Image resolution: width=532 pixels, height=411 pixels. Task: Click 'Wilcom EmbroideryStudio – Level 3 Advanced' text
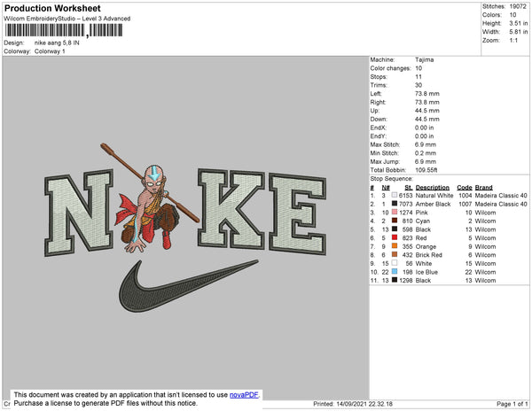tap(67, 19)
